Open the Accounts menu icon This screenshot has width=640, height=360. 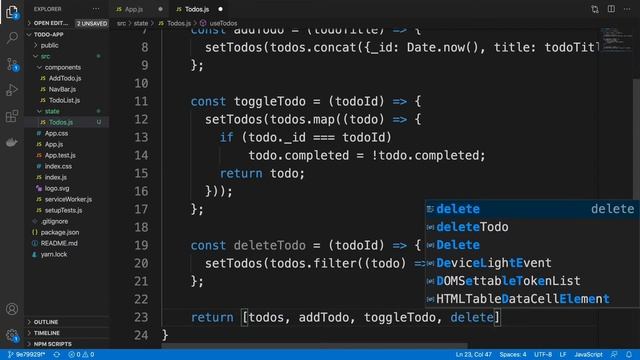click(x=12, y=309)
